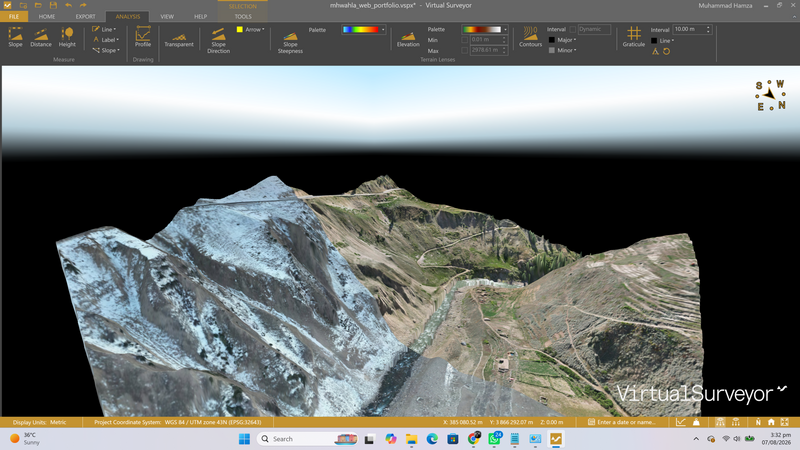
Task: Click the yellow arrow color swatch
Action: (x=239, y=30)
